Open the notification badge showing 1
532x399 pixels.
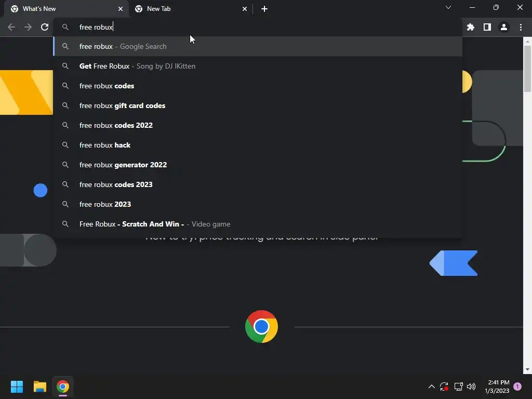point(517,387)
